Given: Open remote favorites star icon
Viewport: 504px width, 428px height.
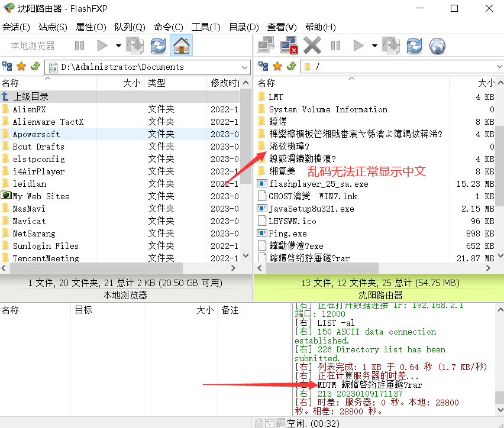Looking at the screenshot, I should pyautogui.click(x=277, y=67).
